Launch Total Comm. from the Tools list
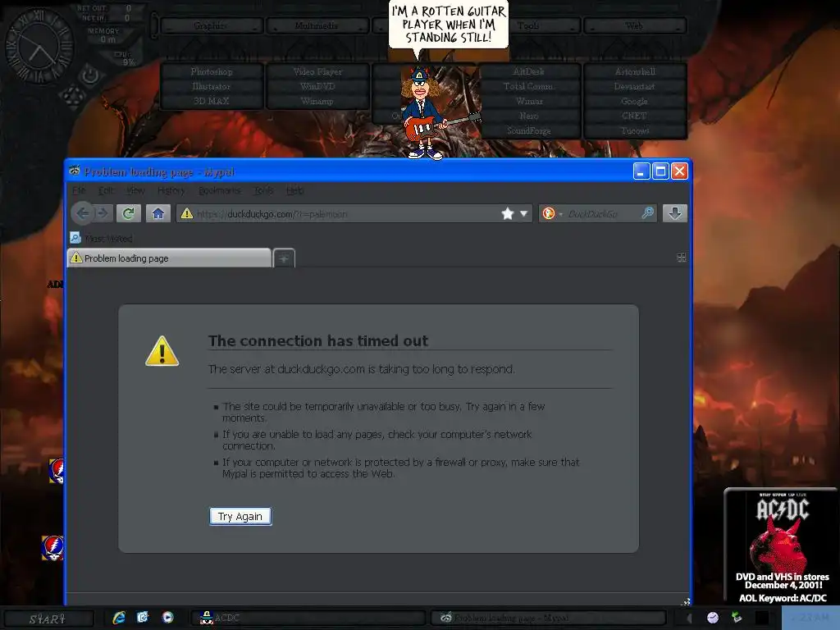840x630 pixels. (x=529, y=86)
